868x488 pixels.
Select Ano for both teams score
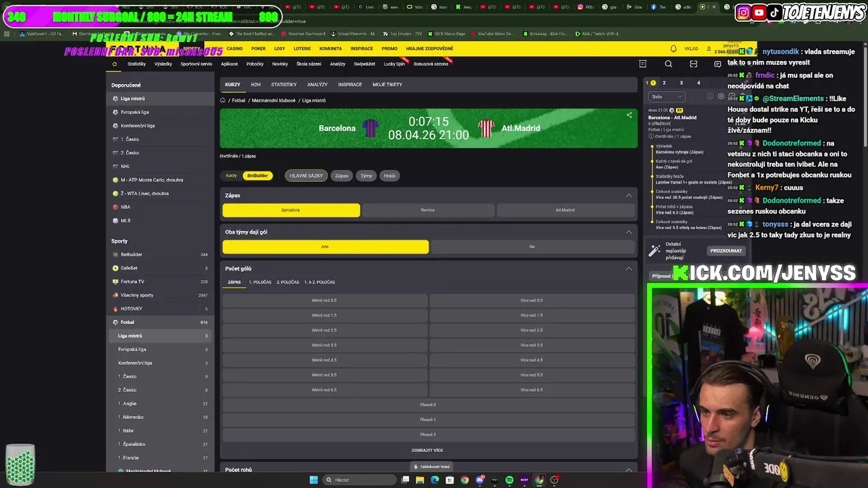pos(325,247)
